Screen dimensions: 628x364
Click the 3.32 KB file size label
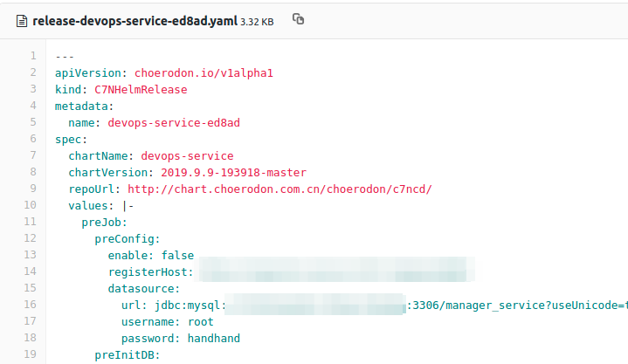[x=258, y=21]
